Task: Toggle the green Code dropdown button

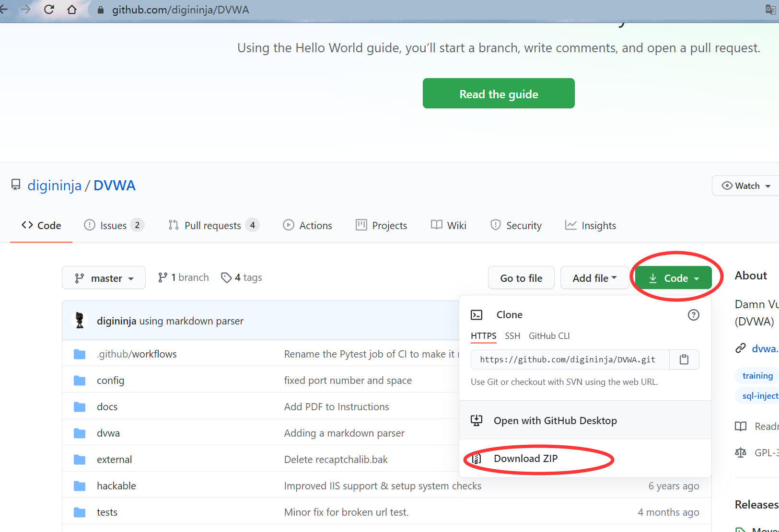Action: tap(673, 278)
